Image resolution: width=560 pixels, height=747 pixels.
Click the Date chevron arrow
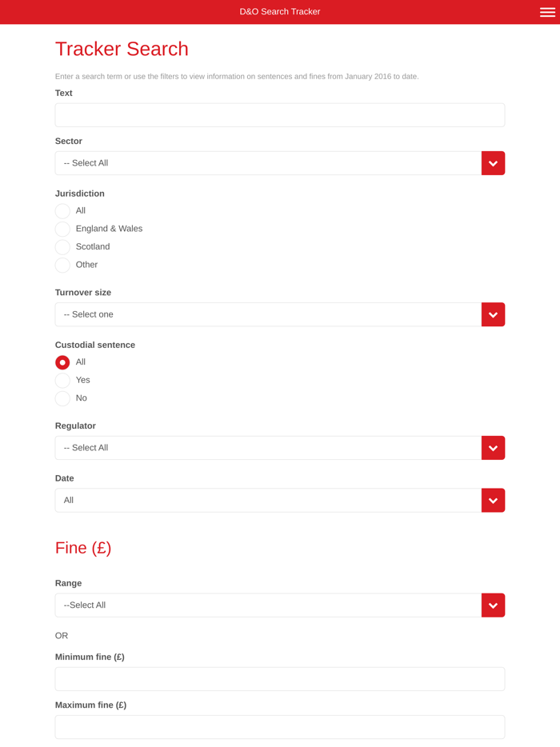click(x=493, y=501)
